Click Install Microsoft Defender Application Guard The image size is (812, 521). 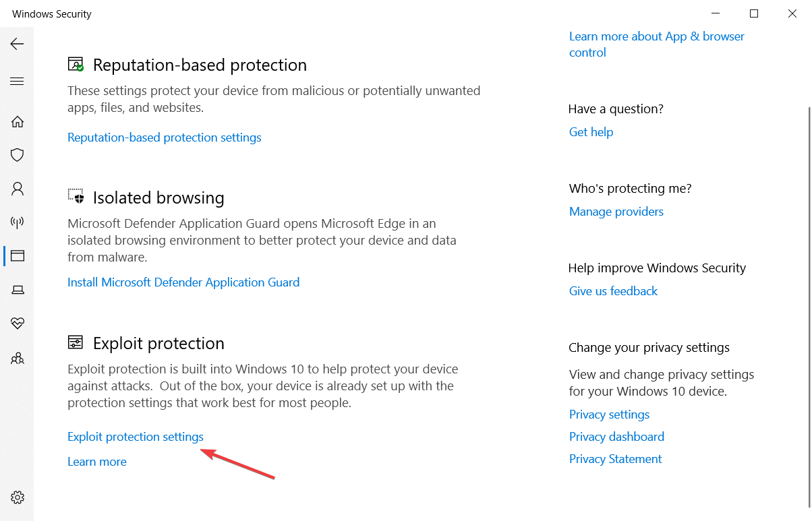(183, 282)
